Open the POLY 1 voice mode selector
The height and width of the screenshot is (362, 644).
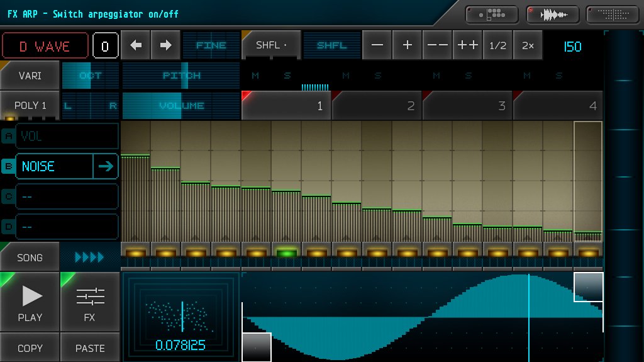pos(30,105)
